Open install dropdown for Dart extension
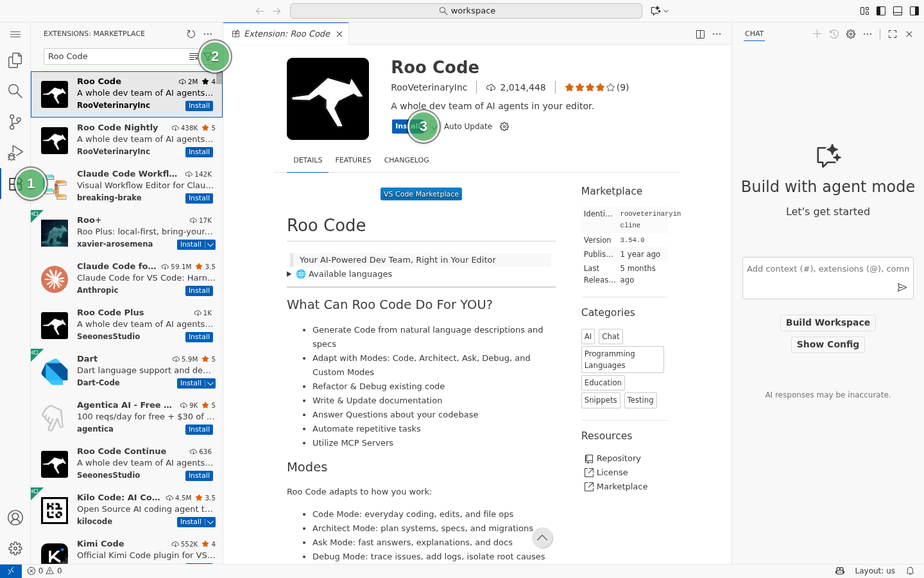This screenshot has width=924, height=578. [210, 383]
